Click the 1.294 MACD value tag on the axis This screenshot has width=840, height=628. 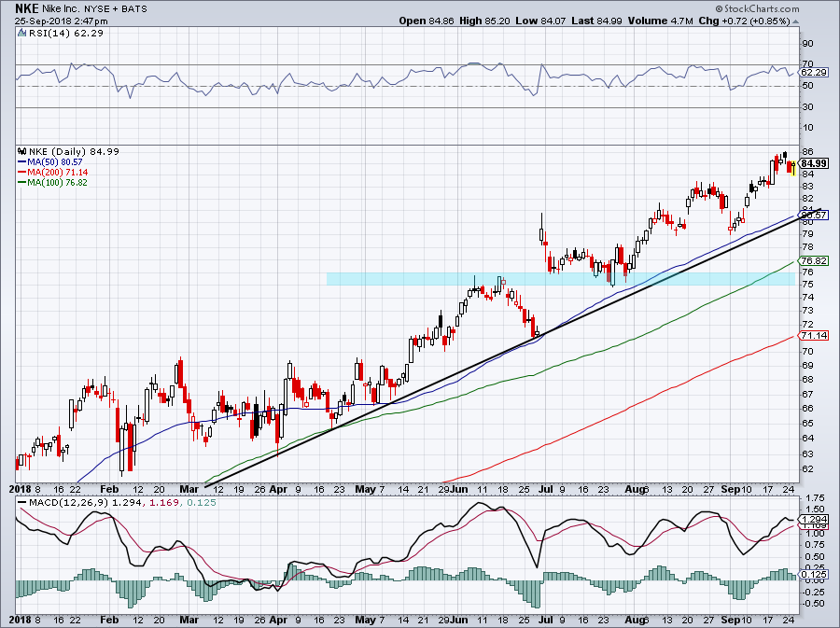point(815,520)
